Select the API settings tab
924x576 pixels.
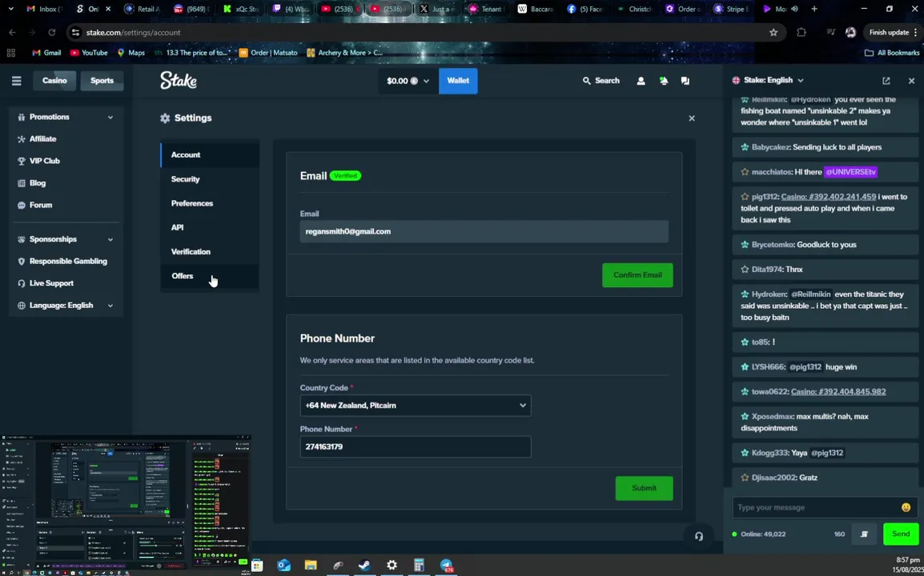pyautogui.click(x=210, y=227)
